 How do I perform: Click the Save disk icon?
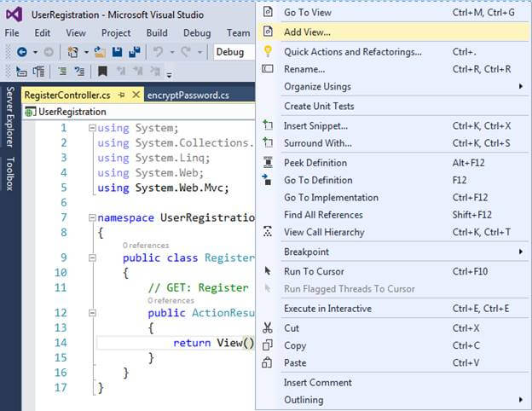click(118, 52)
